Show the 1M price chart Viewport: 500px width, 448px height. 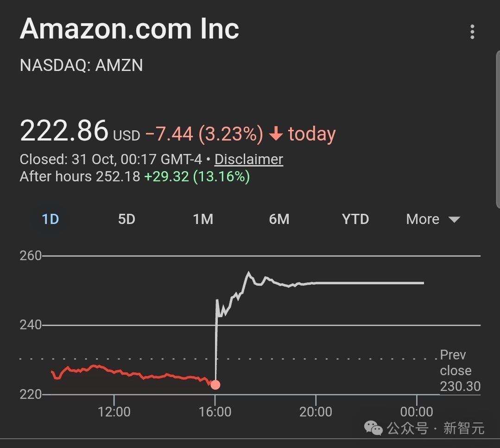pos(203,219)
